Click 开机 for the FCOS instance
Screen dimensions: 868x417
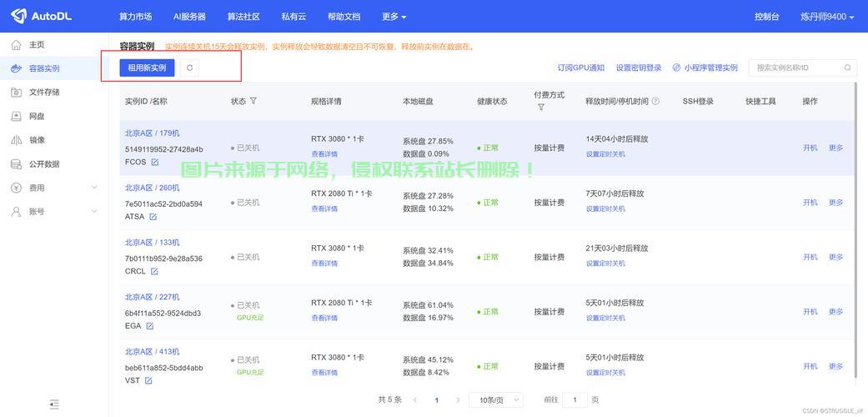(810, 148)
